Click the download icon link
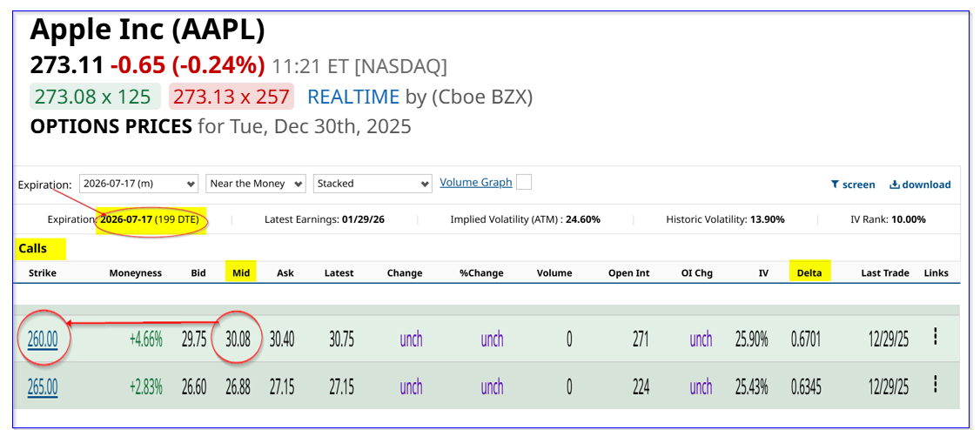The width and height of the screenshot is (980, 430). click(894, 185)
